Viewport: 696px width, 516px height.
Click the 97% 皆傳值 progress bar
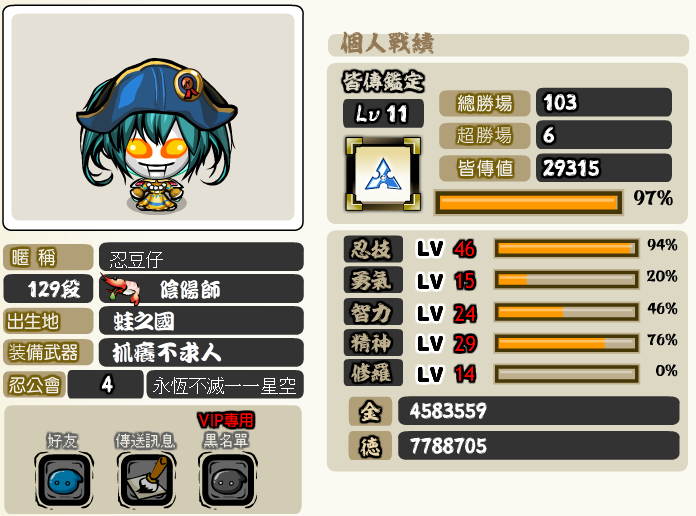coord(528,203)
